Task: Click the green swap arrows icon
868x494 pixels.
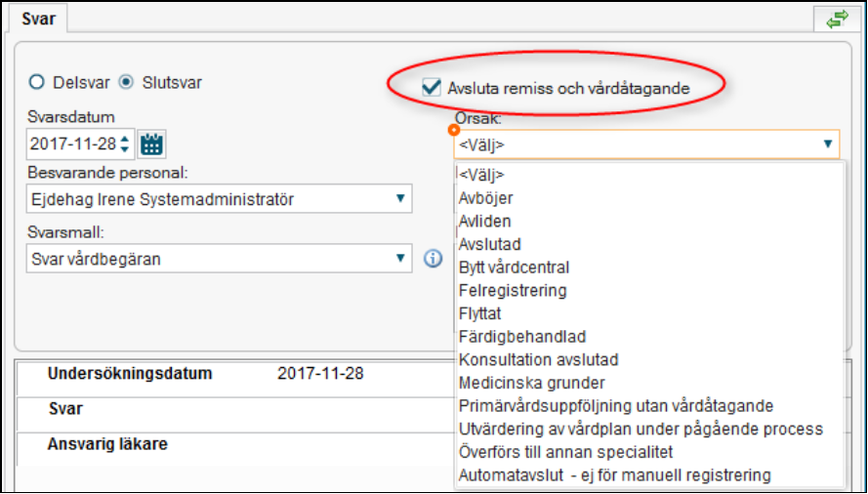Action: (837, 20)
